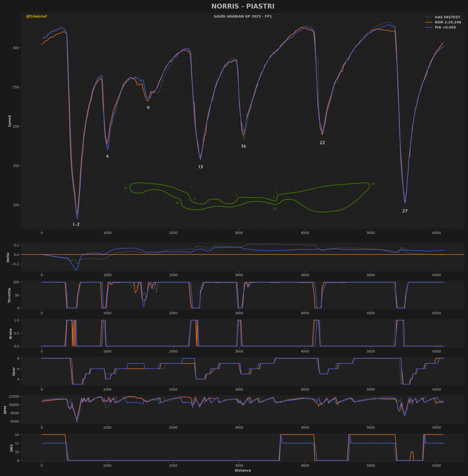Click the '10000' tick on the RPM axis
This screenshot has height=476, width=468.
[x=14, y=405]
